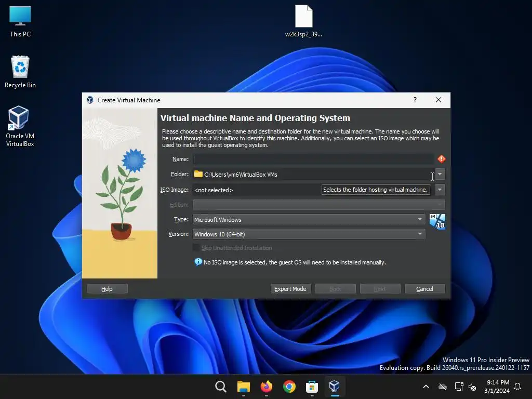Viewport: 532px width, 399px height.
Task: Click the 'Create Virtual Machine' title text
Action: coord(129,100)
